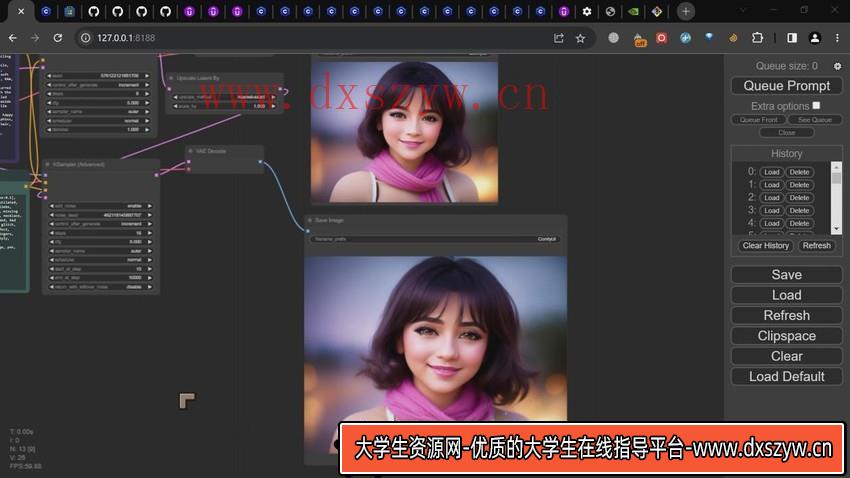850x478 pixels.
Task: Click the Queue Front button
Action: (758, 120)
